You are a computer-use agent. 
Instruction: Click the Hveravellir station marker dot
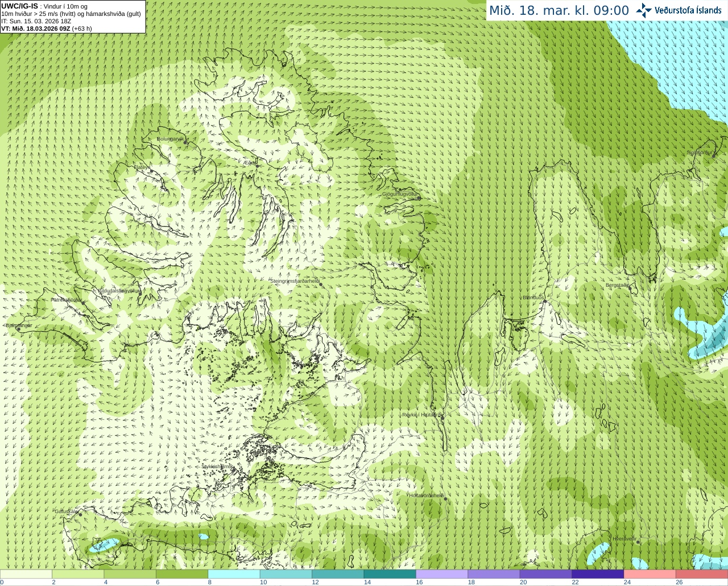coord(638,542)
